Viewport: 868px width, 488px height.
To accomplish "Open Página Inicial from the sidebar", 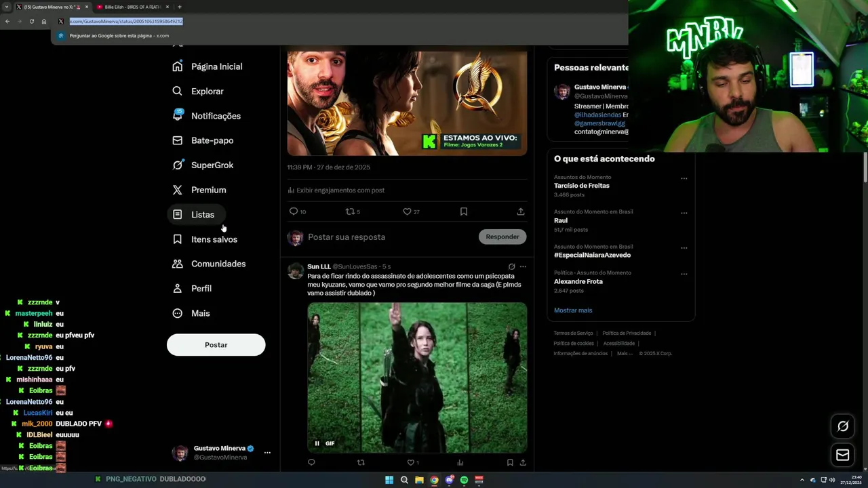I will [x=208, y=66].
